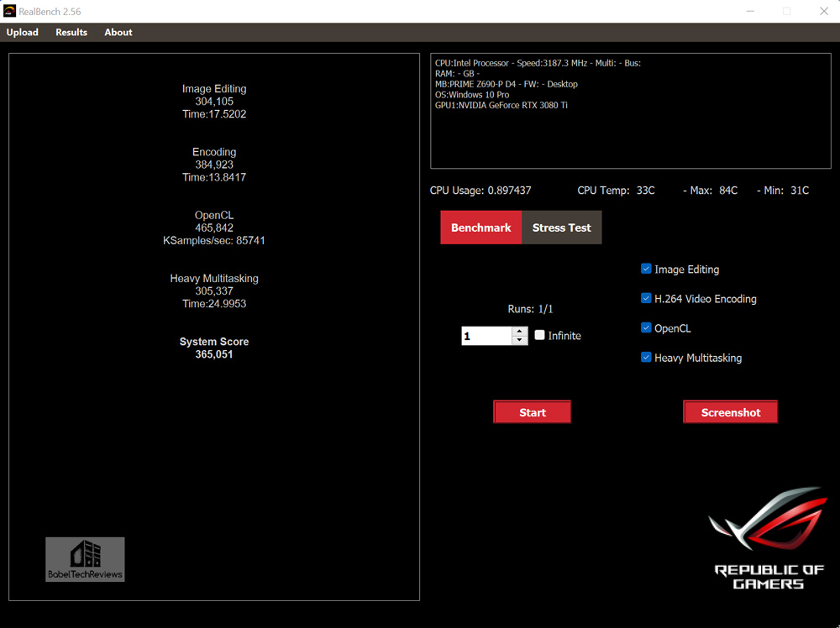The image size is (840, 628).
Task: Increase runs with the up stepper arrow
Action: point(520,332)
